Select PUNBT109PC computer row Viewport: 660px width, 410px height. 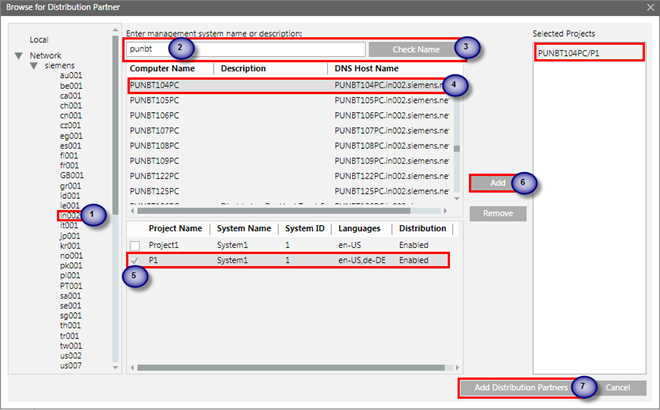point(165,160)
